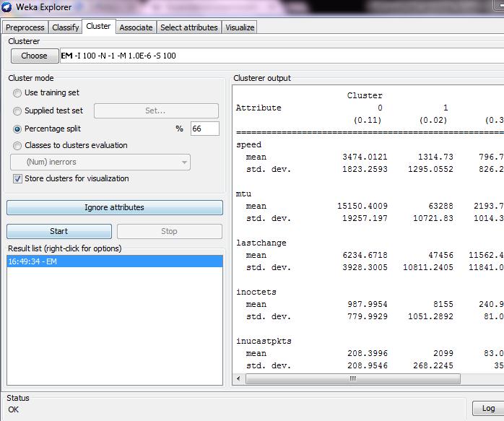Click the inoctets attribute label

click(256, 292)
